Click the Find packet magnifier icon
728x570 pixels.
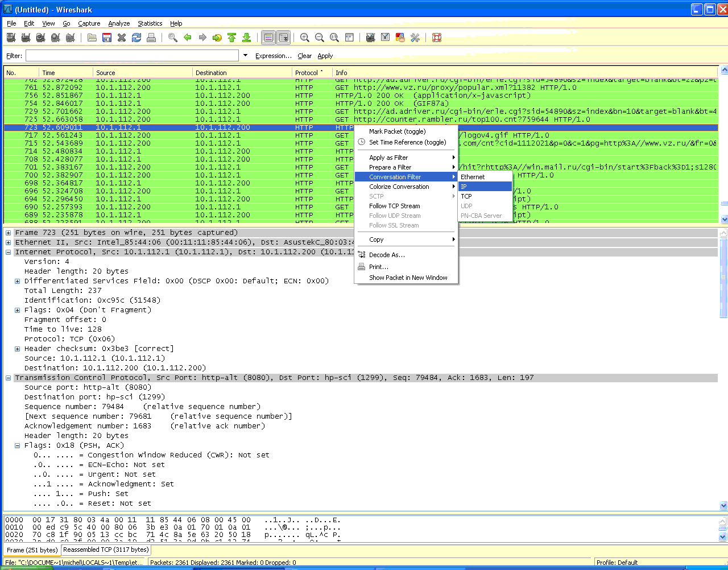click(x=172, y=38)
